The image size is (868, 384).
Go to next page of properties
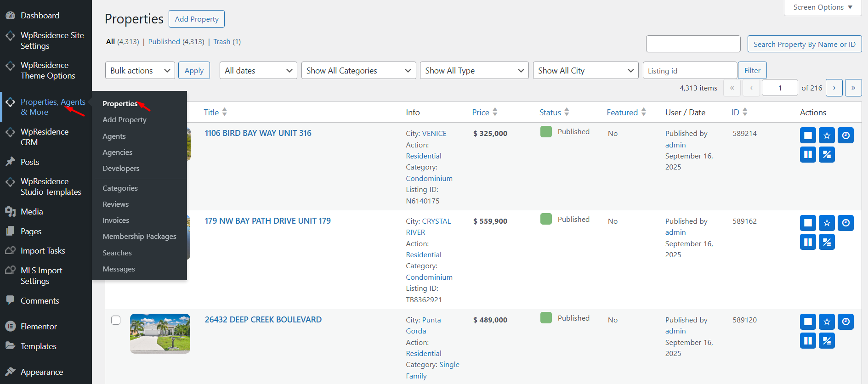tap(834, 88)
